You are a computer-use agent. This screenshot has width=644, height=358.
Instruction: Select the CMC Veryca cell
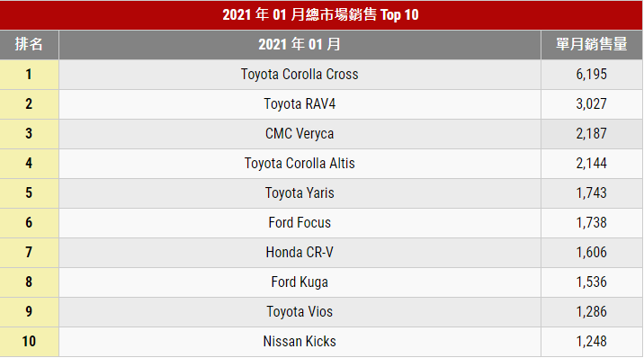point(300,134)
